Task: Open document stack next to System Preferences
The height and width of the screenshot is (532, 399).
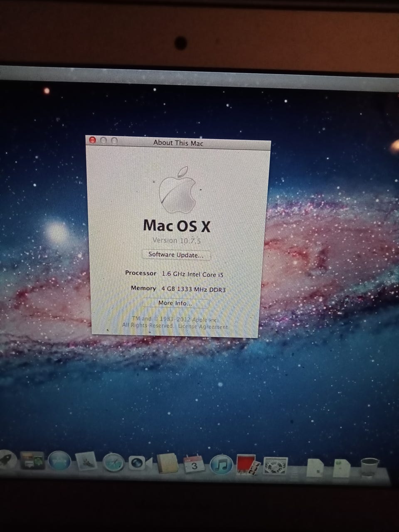Action: pos(315,468)
